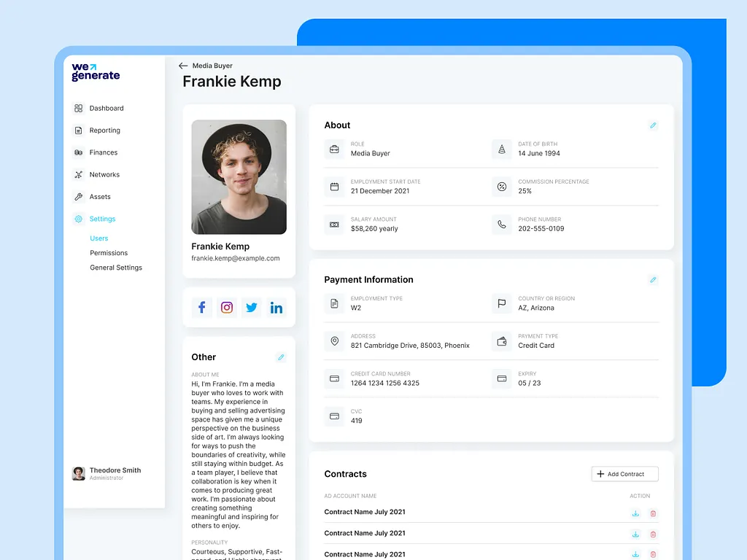Edit the Other section pencil icon

pos(281,357)
